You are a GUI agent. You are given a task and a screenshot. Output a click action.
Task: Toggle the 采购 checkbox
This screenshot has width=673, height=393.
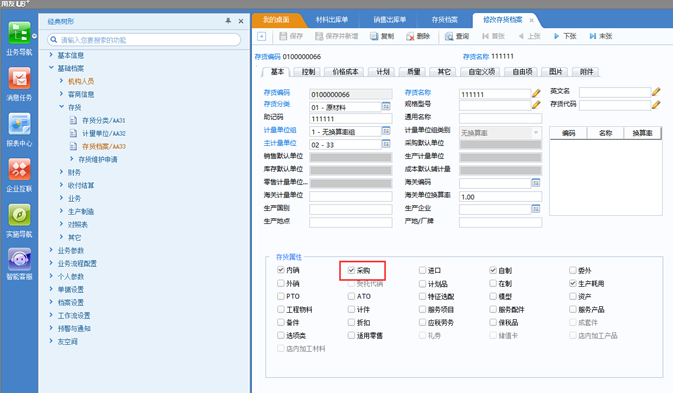[351, 270]
